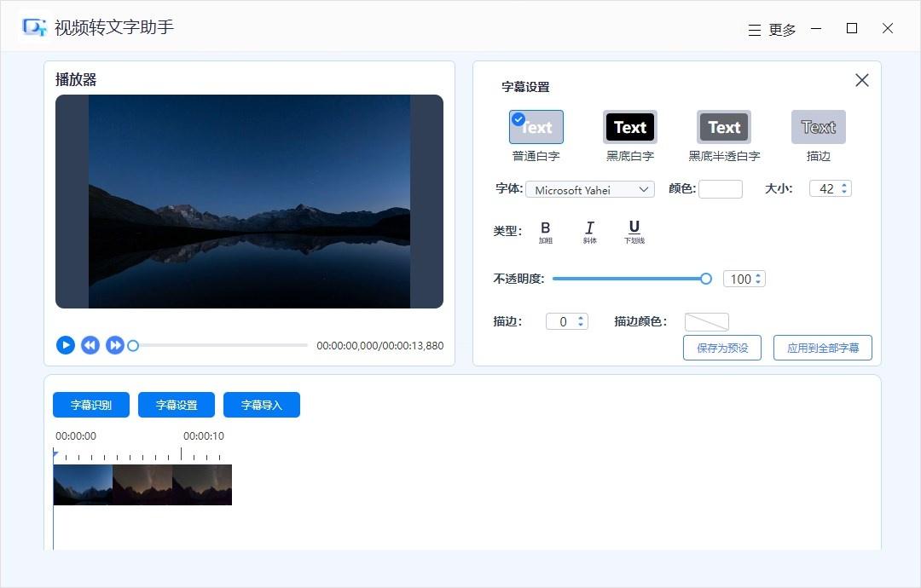Click the 字幕识别 button
The height and width of the screenshot is (588, 921).
91,405
